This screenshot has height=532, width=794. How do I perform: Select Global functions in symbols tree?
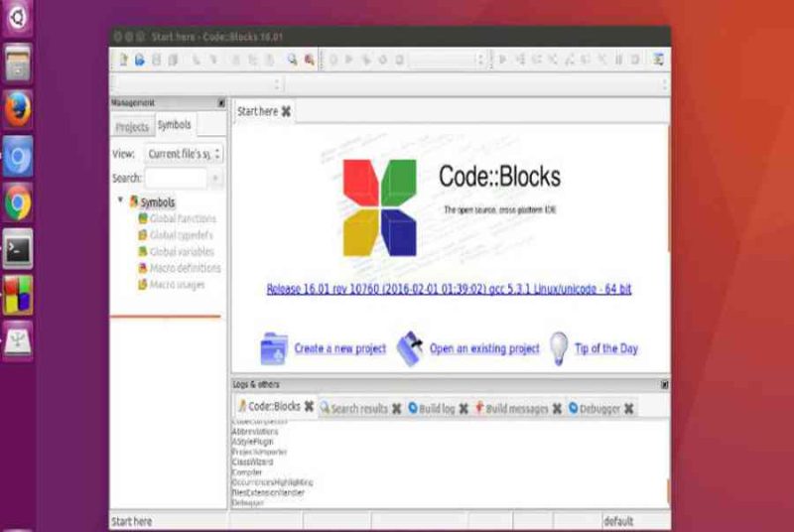[183, 218]
